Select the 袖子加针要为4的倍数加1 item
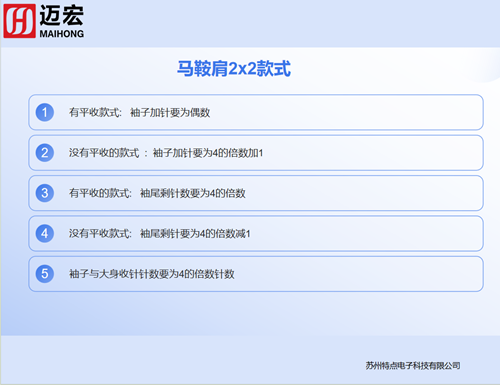Viewport: 500px width, 385px height. [x=256, y=153]
